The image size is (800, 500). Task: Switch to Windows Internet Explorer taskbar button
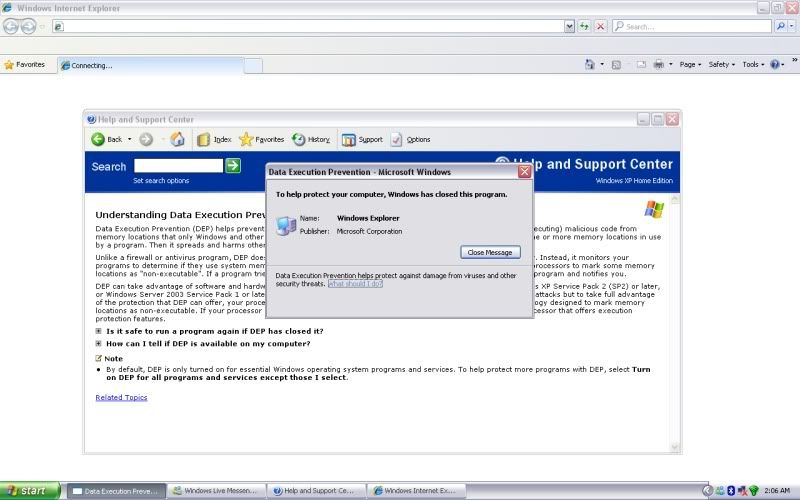tap(416, 491)
